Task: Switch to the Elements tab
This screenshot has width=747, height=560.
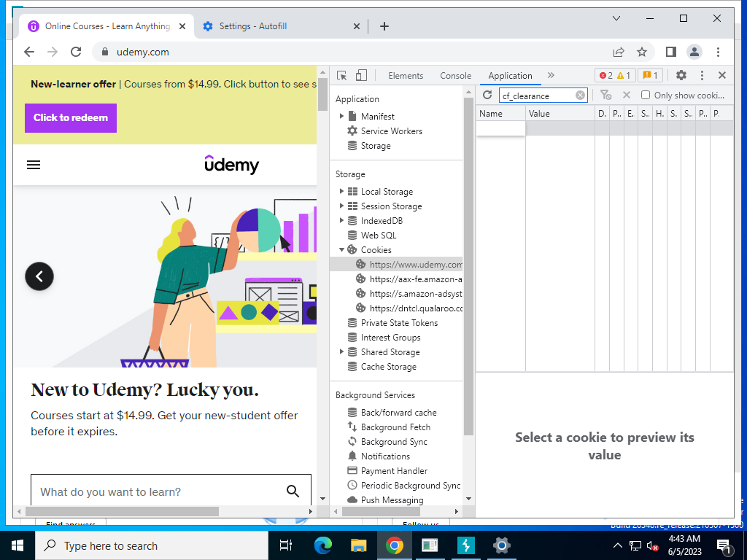Action: point(406,76)
